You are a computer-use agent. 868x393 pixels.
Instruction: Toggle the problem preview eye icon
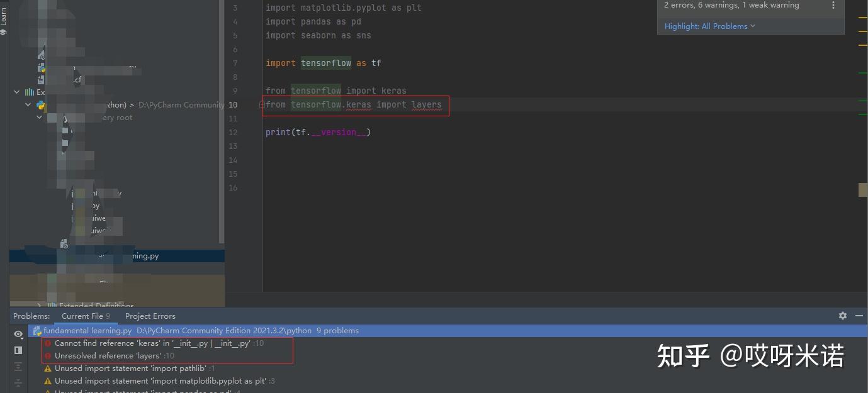point(18,333)
